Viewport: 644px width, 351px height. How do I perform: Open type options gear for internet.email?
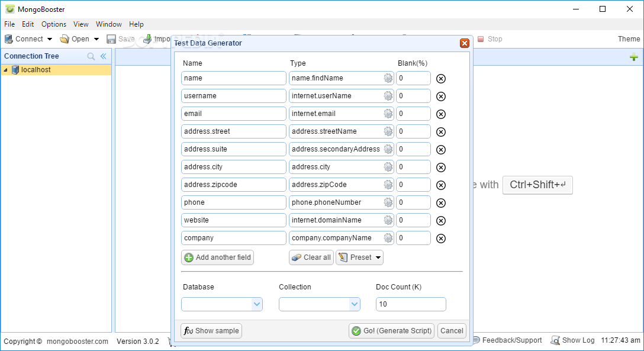(388, 113)
